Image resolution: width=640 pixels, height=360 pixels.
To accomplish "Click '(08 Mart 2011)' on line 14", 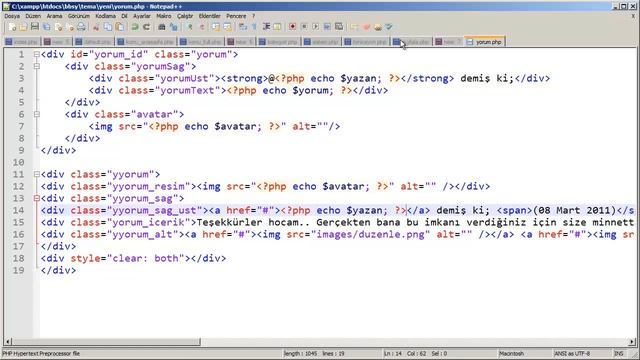I will point(574,210).
